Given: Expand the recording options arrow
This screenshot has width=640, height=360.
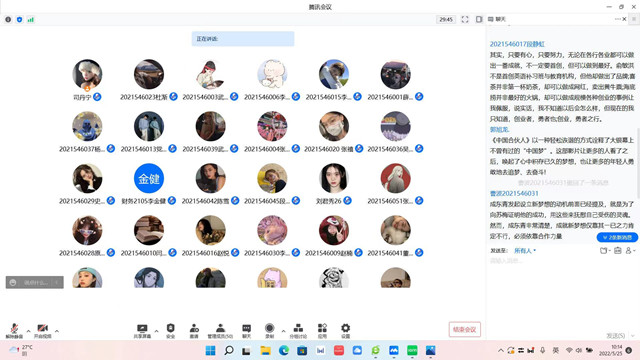Looking at the screenshot, I should click(x=283, y=331).
